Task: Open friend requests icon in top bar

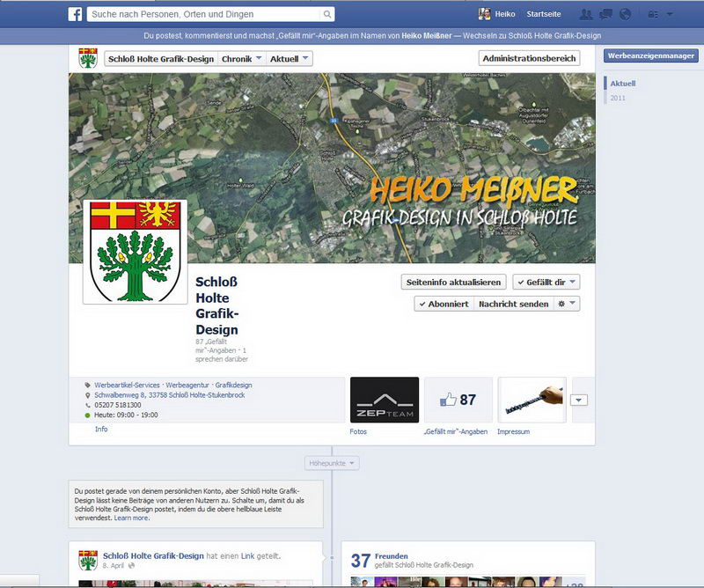Action: tap(586, 14)
